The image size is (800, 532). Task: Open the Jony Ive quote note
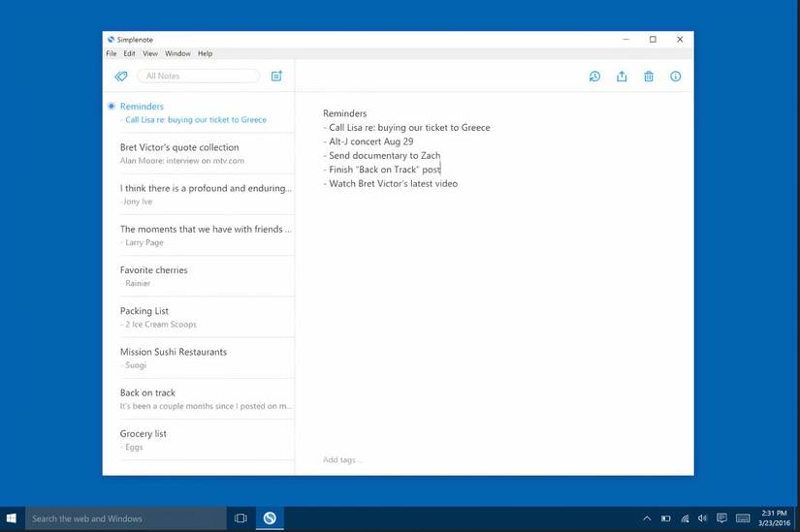click(x=199, y=195)
